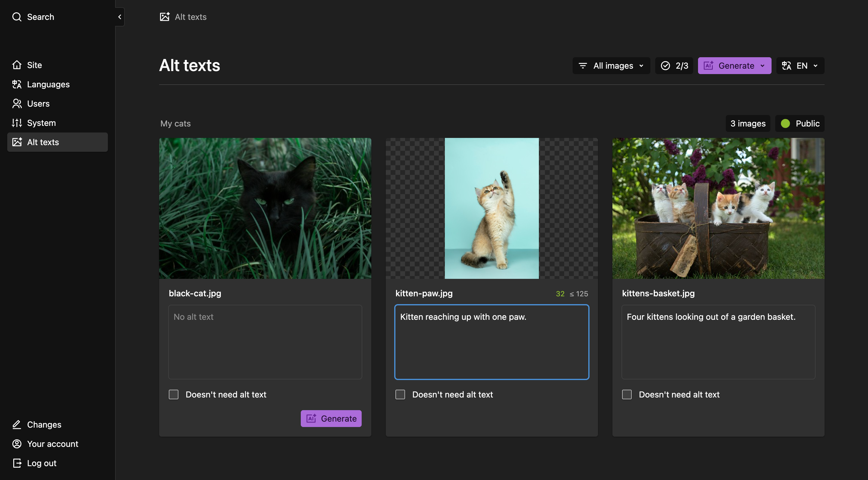Screen dimensions: 868x480
Task: Click the Public status button
Action: pyautogui.click(x=800, y=123)
